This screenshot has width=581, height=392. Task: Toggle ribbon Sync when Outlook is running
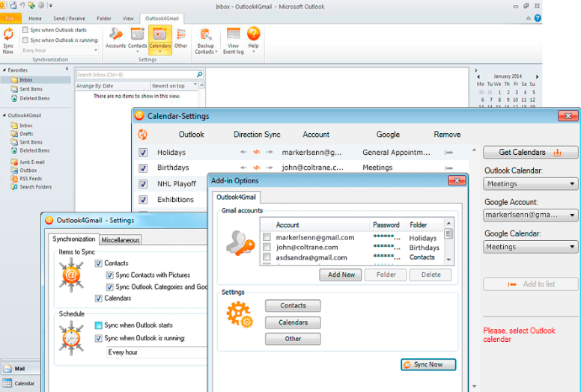pos(25,40)
